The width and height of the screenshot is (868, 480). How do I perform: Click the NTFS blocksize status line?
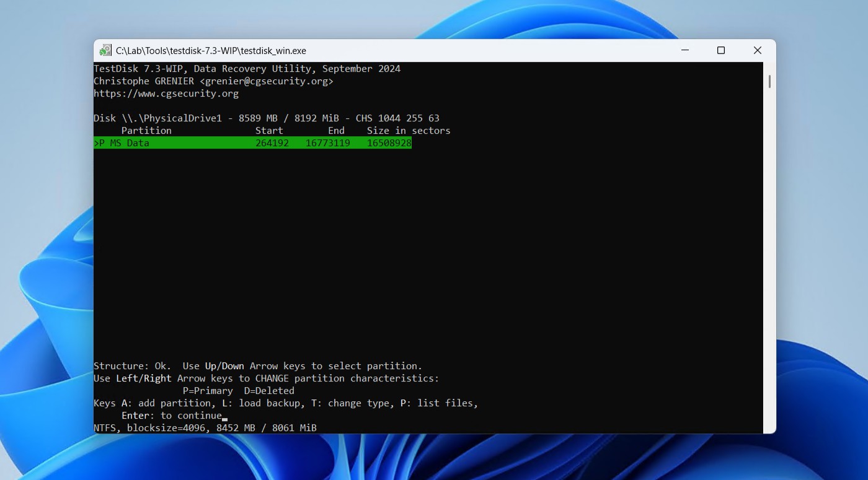[205, 427]
